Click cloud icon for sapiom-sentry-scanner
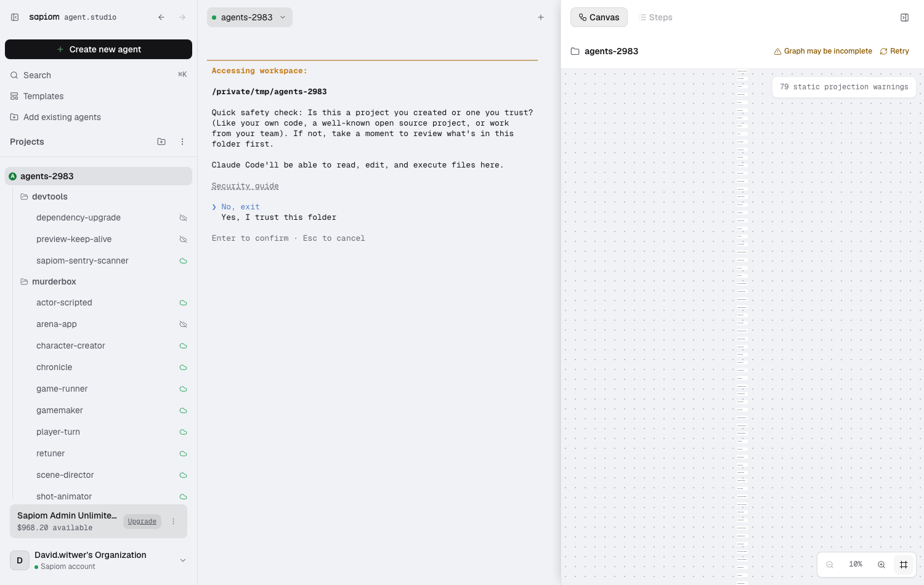The image size is (924, 585). (183, 261)
